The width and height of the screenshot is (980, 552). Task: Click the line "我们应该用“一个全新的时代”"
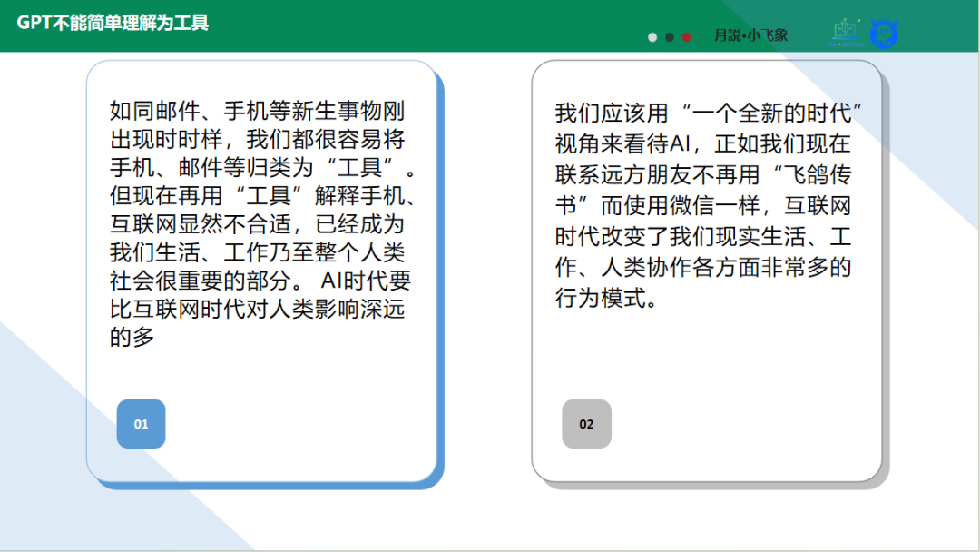tap(709, 113)
